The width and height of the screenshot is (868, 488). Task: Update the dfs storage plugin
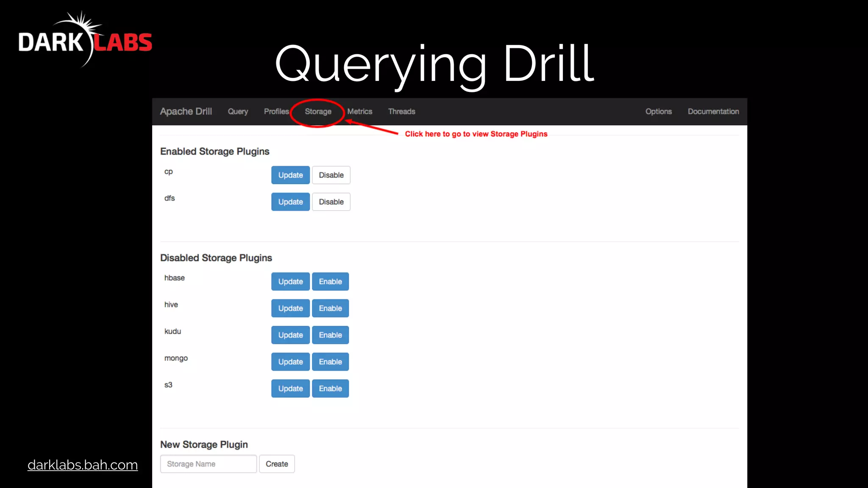pos(290,202)
